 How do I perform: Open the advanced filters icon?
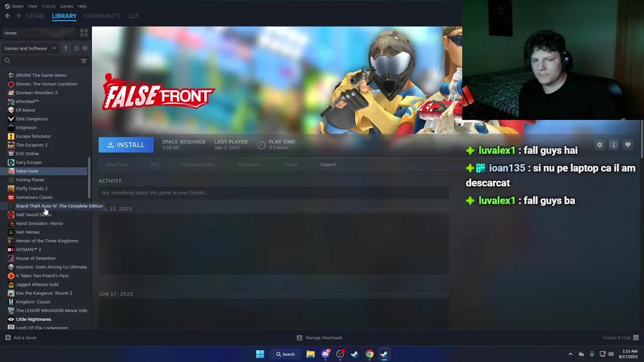[84, 61]
